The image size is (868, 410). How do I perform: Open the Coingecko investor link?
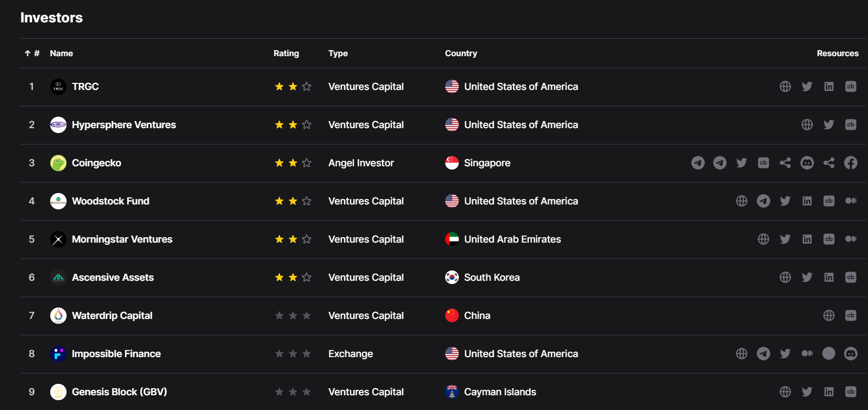point(97,163)
